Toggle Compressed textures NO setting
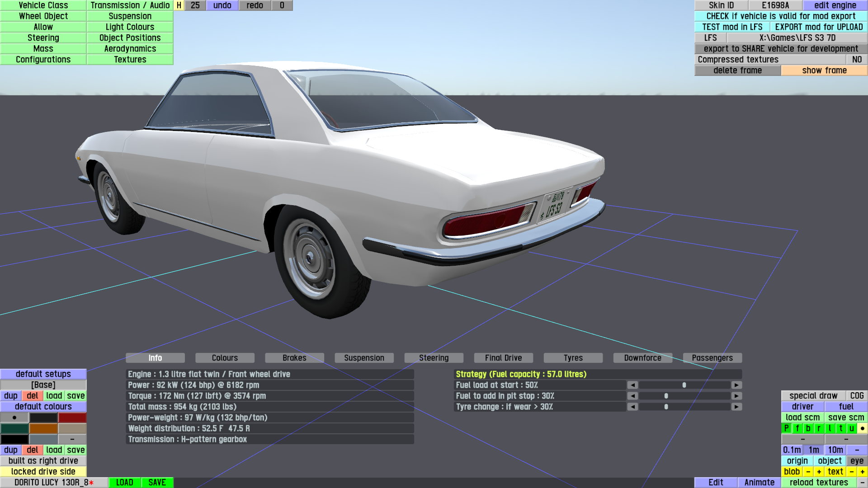 [x=856, y=60]
